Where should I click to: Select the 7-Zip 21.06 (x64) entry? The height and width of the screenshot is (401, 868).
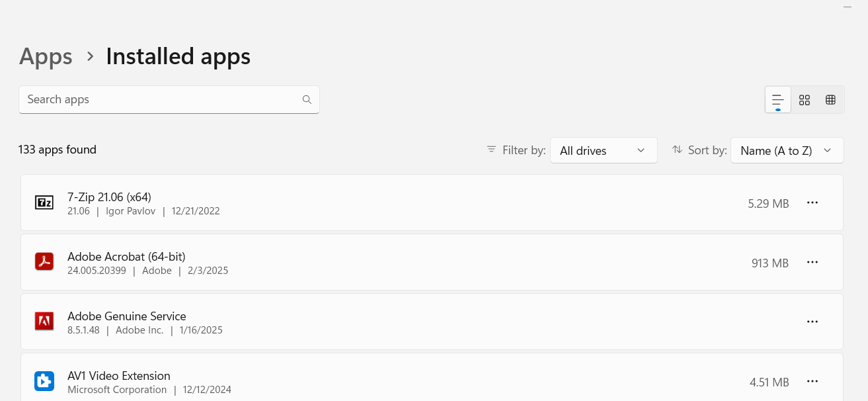click(109, 197)
